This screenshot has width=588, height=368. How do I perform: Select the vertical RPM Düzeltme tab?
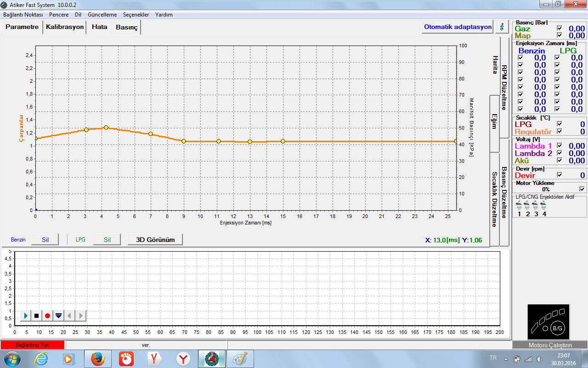[504, 87]
